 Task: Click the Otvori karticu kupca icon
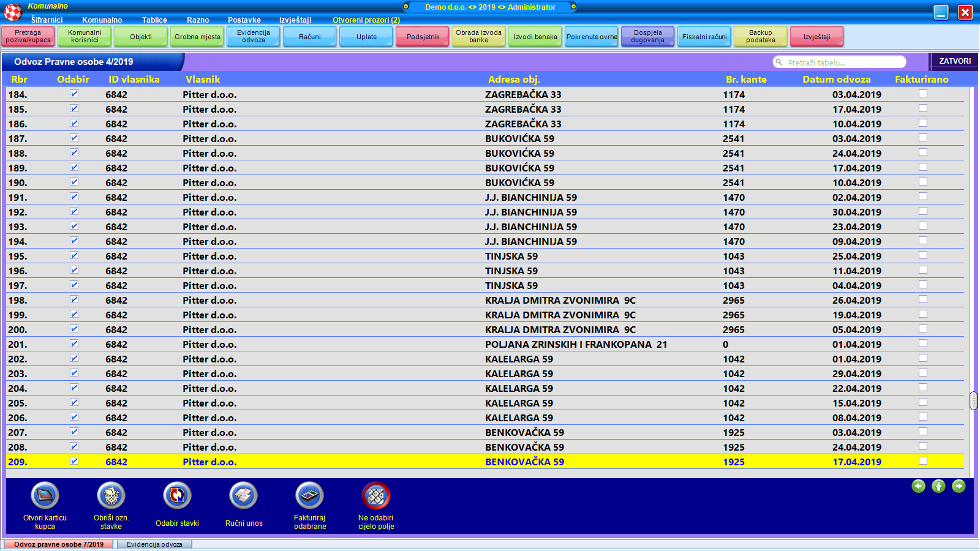click(45, 496)
